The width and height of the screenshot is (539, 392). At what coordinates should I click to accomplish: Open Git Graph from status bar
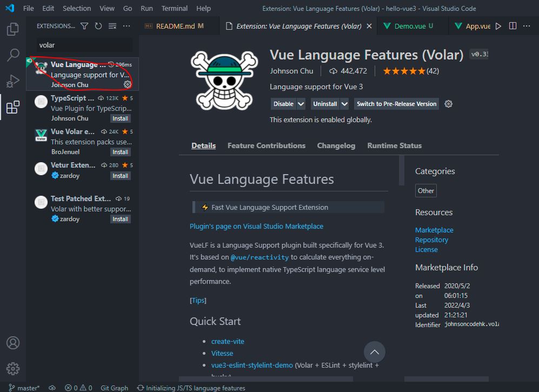114,388
